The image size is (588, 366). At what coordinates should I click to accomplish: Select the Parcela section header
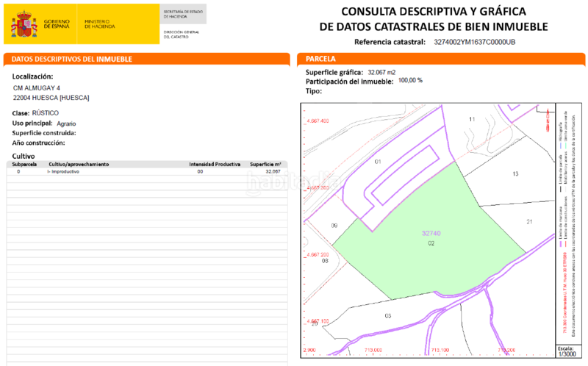(x=440, y=59)
